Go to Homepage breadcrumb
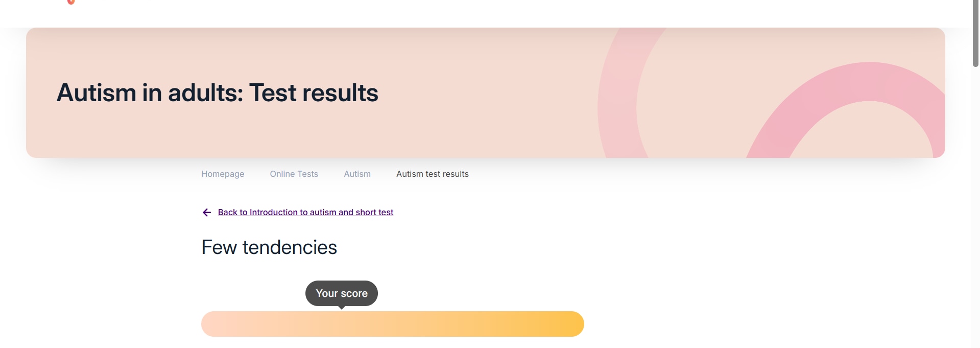This screenshot has height=348, width=980. point(223,174)
